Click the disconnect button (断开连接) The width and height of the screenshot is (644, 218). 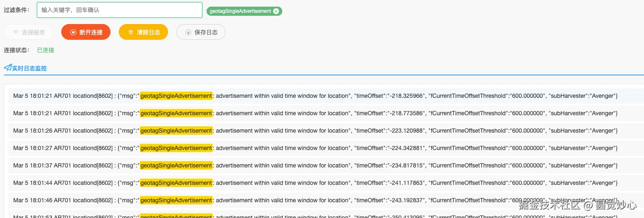coord(86,32)
